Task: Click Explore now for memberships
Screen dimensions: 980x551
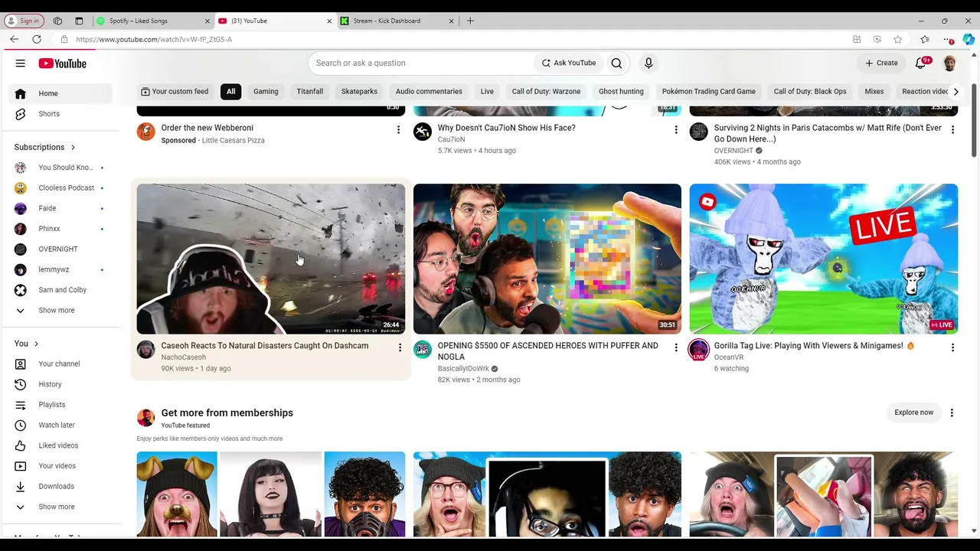Action: pos(914,412)
